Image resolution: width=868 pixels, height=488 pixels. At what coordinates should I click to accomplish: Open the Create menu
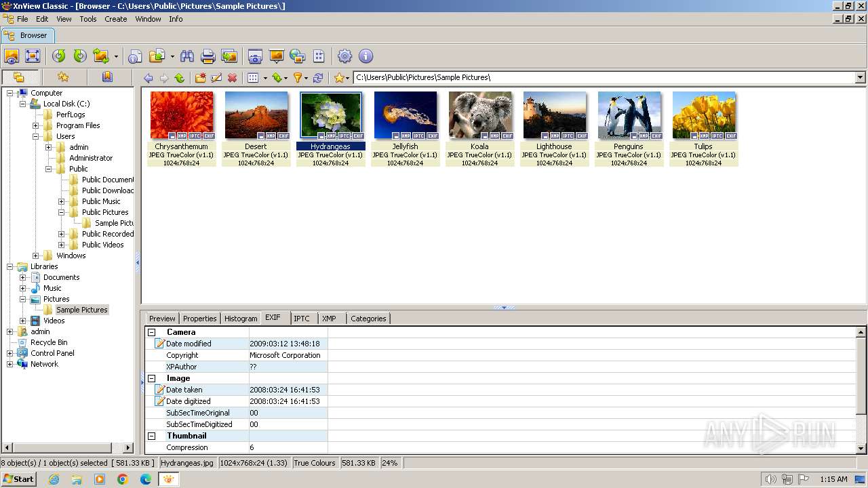tap(115, 19)
